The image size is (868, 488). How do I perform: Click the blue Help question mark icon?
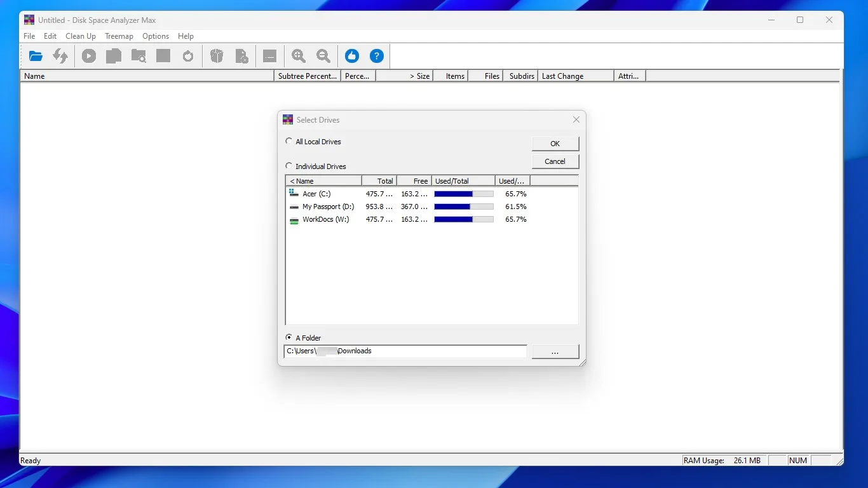point(377,56)
